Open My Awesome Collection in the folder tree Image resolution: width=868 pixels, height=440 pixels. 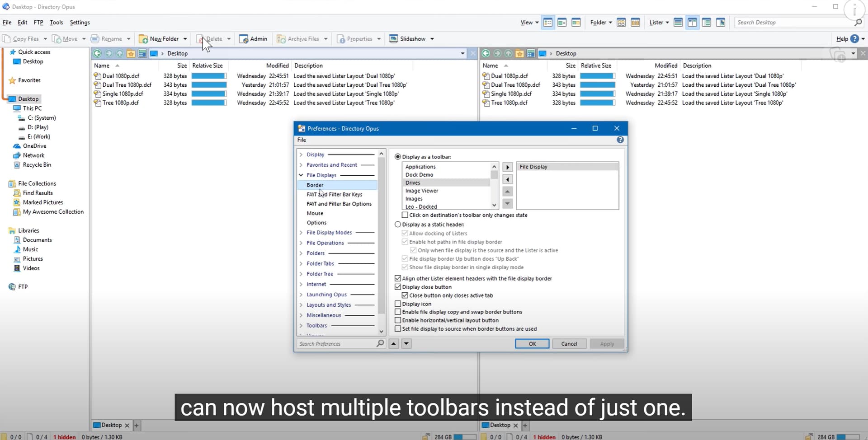click(x=53, y=212)
